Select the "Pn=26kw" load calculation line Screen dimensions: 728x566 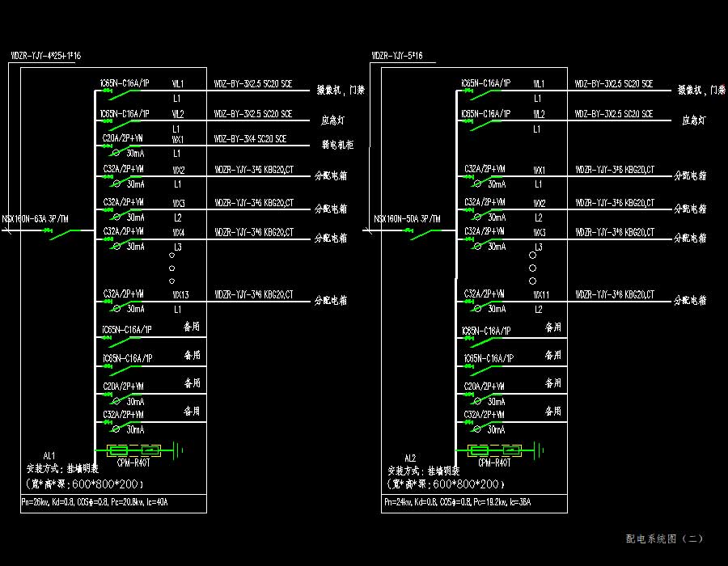95,502
